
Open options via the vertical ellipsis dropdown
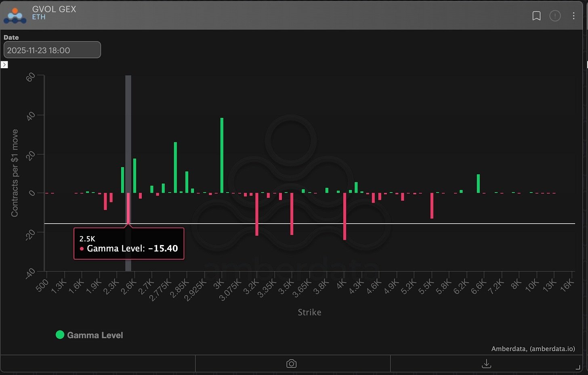tap(574, 16)
